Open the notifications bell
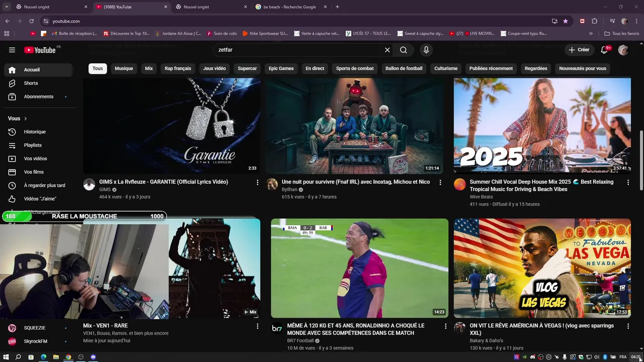644x362 pixels. point(605,50)
